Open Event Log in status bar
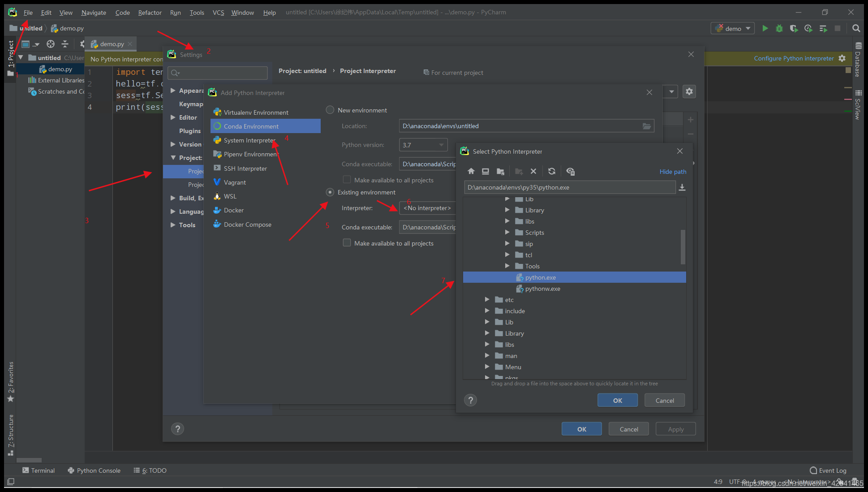868x492 pixels. 828,470
